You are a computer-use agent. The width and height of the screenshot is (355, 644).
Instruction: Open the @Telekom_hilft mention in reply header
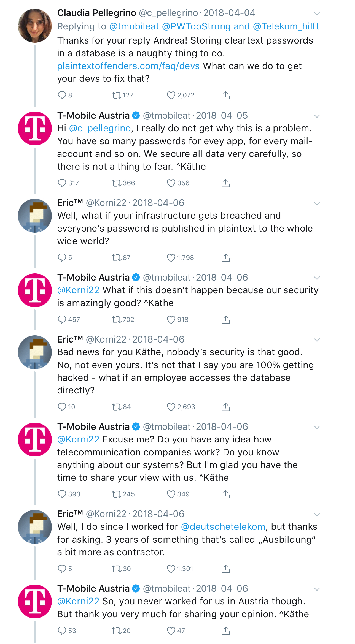point(286,26)
